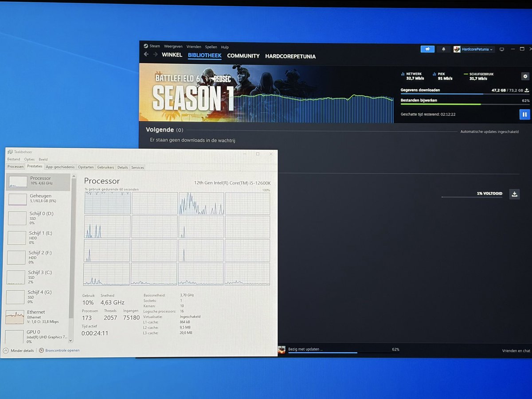Click the Volgende (0) queue heading
Viewport: 532px width, 399px height.
tap(164, 130)
